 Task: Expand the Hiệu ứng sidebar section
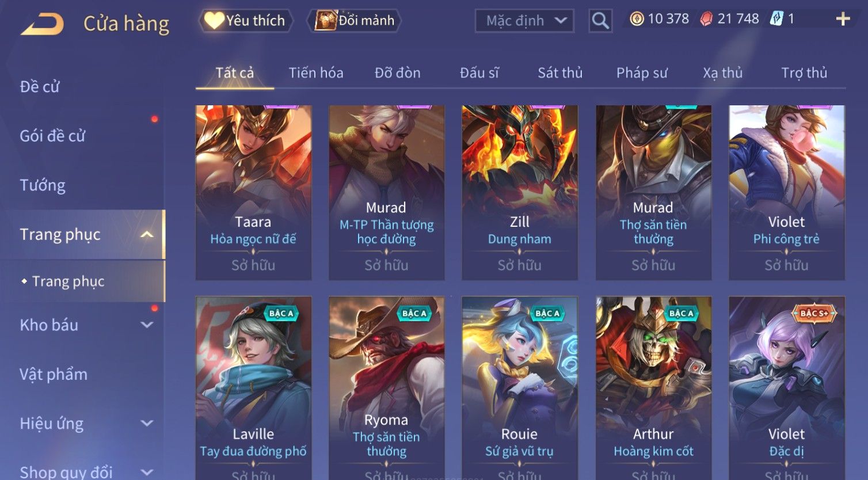[147, 424]
